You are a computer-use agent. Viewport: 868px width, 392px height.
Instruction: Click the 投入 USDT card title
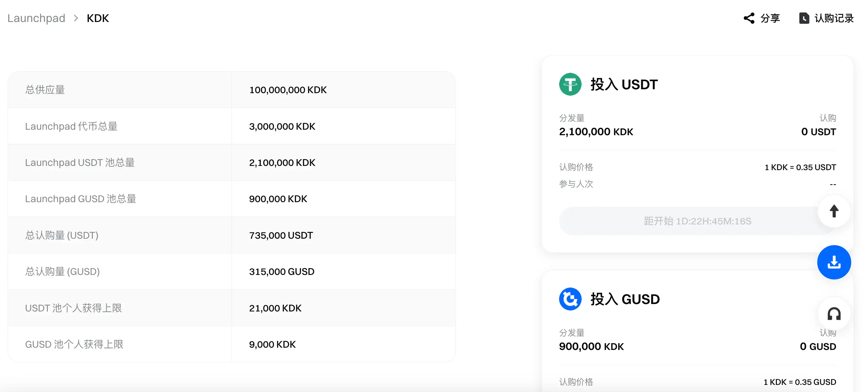pyautogui.click(x=624, y=84)
